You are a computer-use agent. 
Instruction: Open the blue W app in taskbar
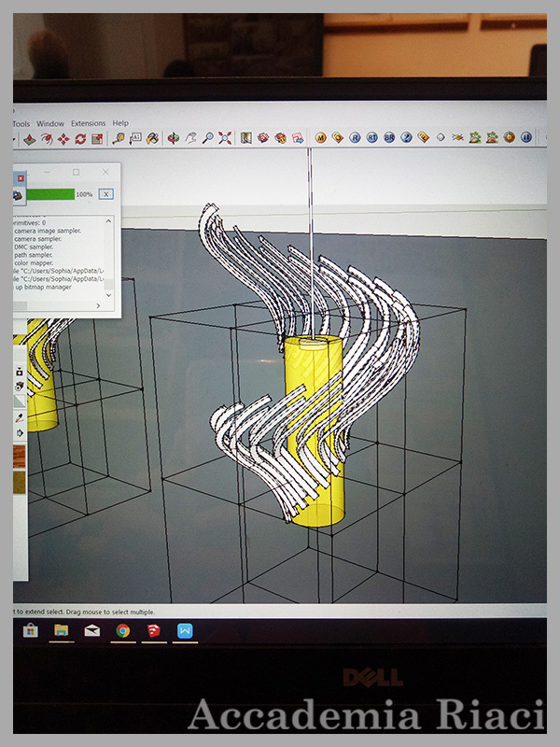point(185,631)
